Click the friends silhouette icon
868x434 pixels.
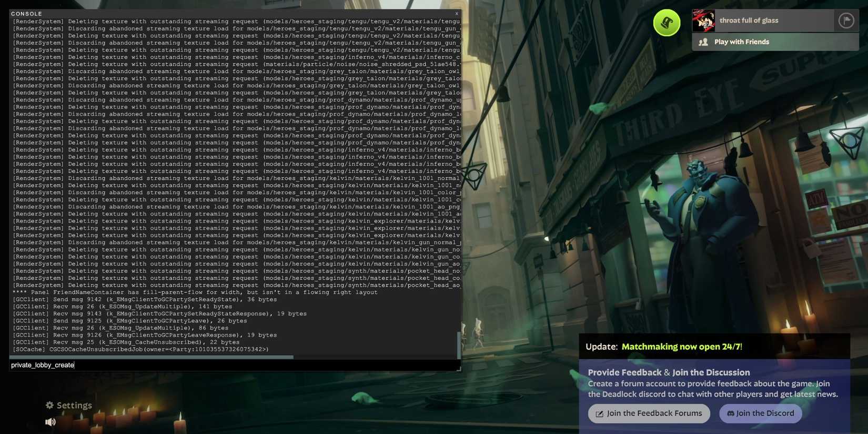tap(703, 42)
